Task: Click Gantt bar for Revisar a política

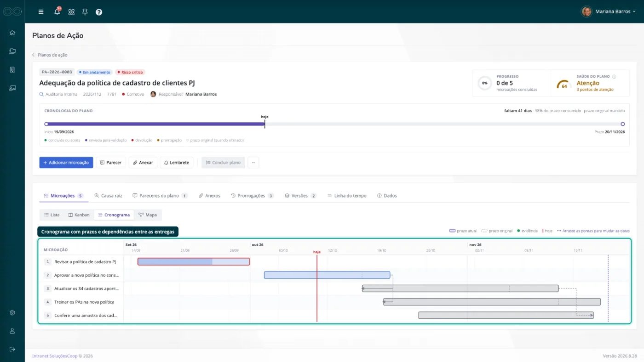Action: point(194,262)
